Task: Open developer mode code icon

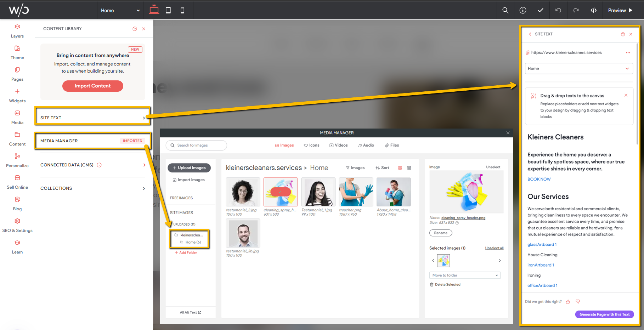Action: [x=594, y=10]
